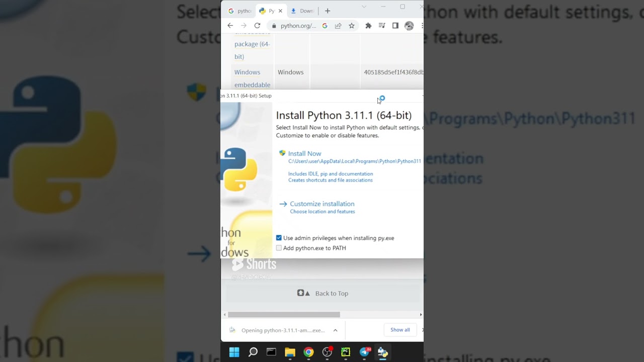The height and width of the screenshot is (362, 644).
Task: Open Chrome from the taskbar
Action: point(308,352)
